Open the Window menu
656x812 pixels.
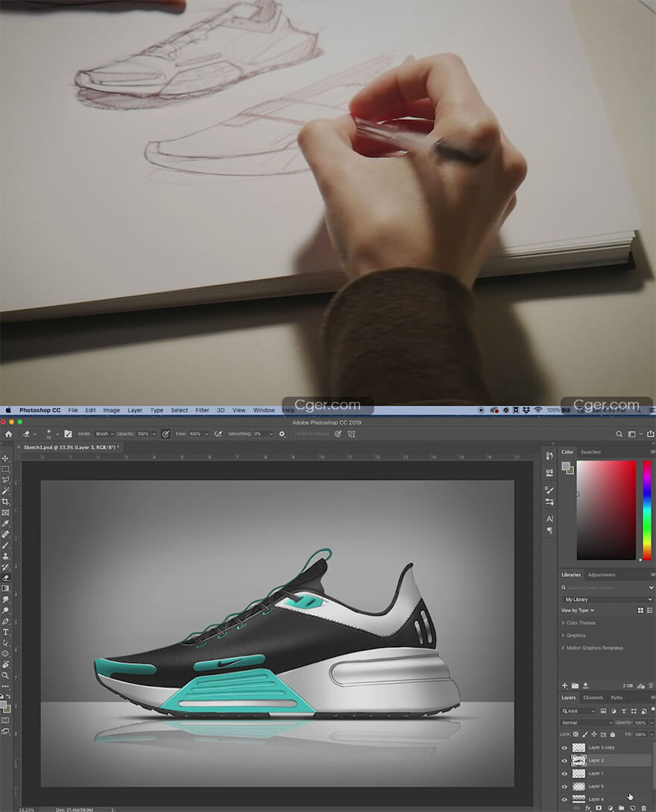pyautogui.click(x=264, y=410)
